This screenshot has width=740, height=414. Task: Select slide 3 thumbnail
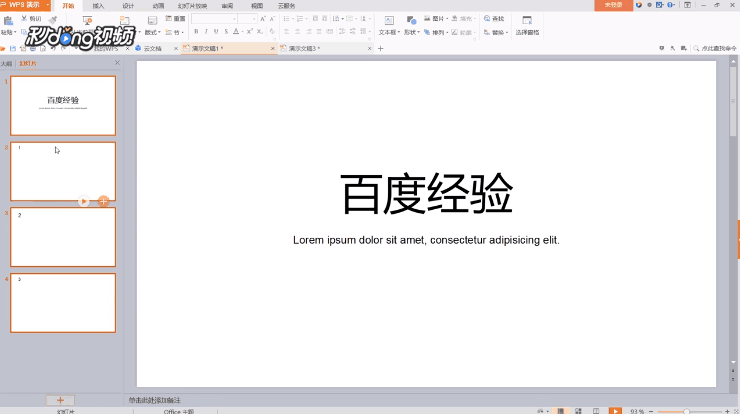click(x=63, y=237)
